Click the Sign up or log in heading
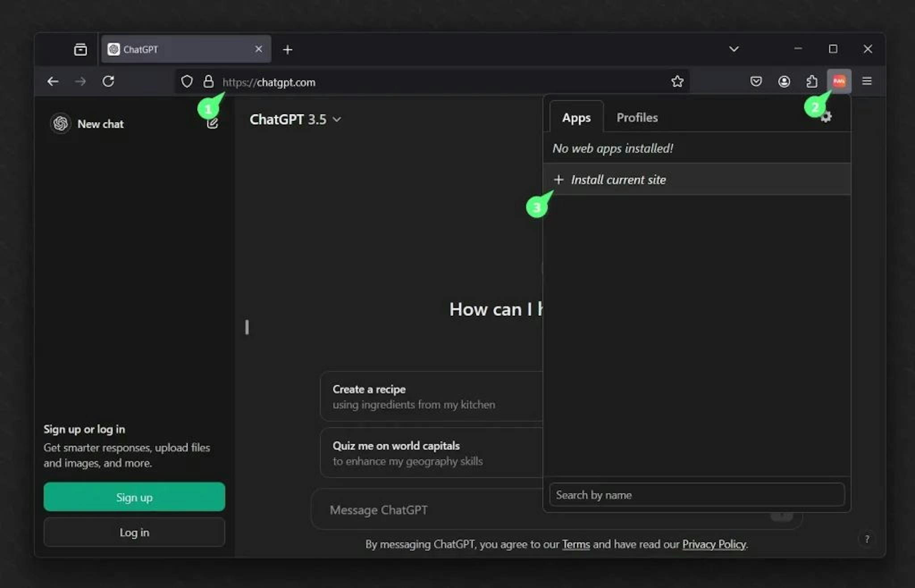 pos(84,429)
